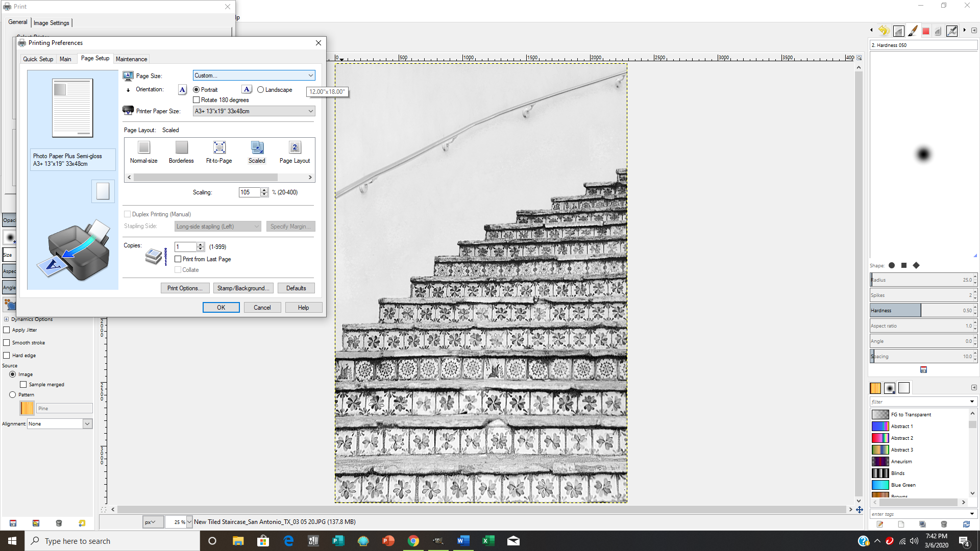Open Microsoft Word from the taskbar

pyautogui.click(x=463, y=541)
